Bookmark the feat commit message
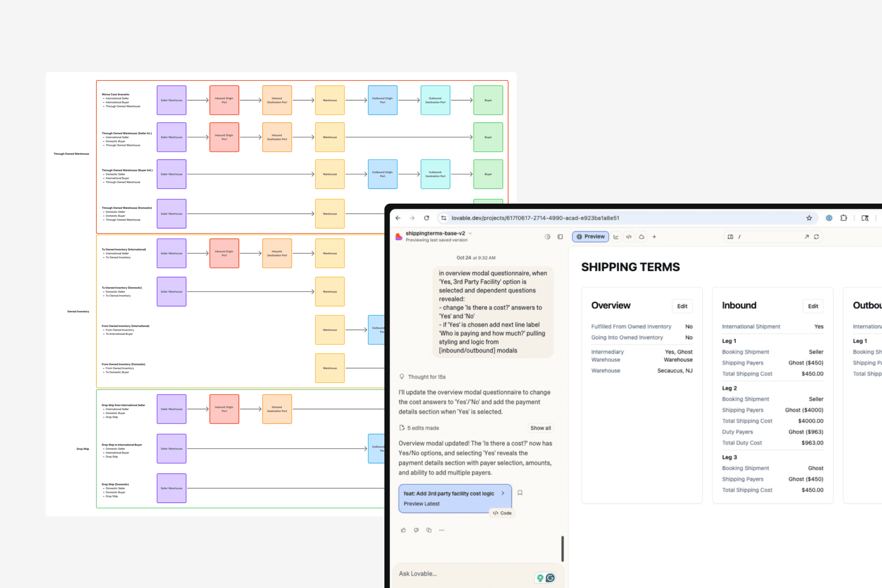This screenshot has width=882, height=588. click(520, 493)
